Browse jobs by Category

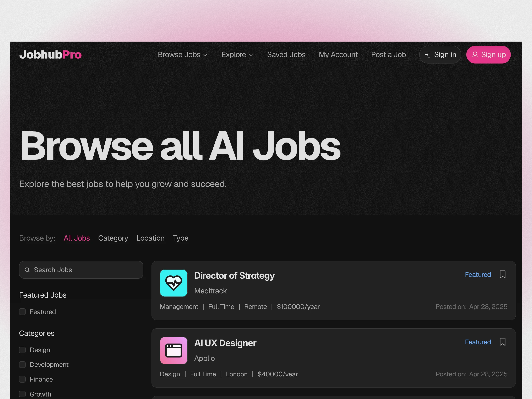pos(113,238)
